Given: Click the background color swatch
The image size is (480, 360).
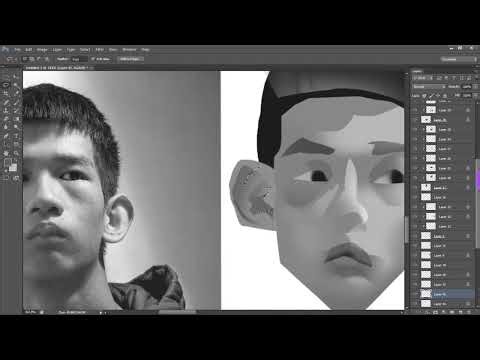Looking at the screenshot, I should tap(13, 168).
